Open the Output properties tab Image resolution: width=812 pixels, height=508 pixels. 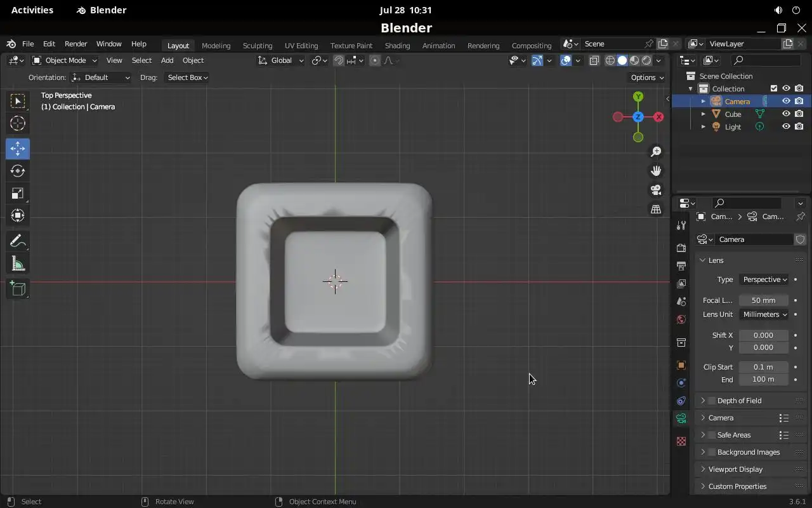pyautogui.click(x=681, y=265)
